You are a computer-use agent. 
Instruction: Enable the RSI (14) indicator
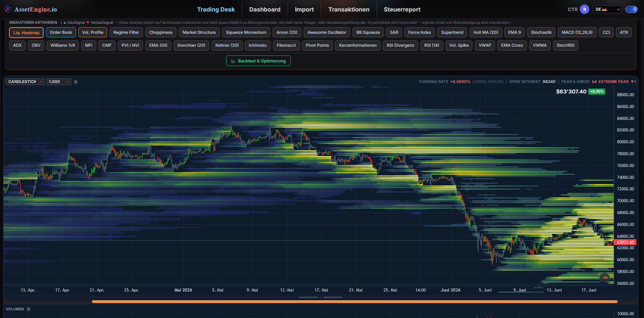(432, 45)
